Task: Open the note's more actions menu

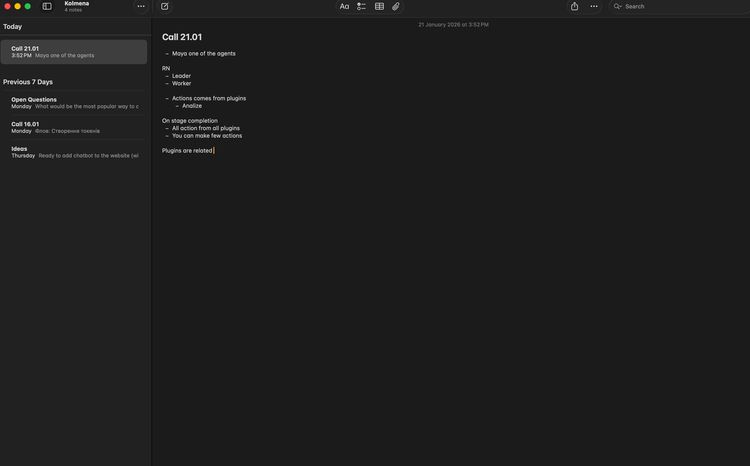Action: [x=594, y=6]
